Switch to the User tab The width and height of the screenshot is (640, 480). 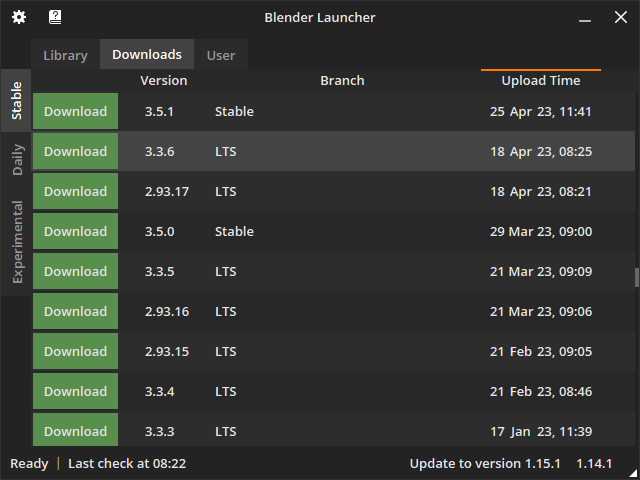pos(221,55)
